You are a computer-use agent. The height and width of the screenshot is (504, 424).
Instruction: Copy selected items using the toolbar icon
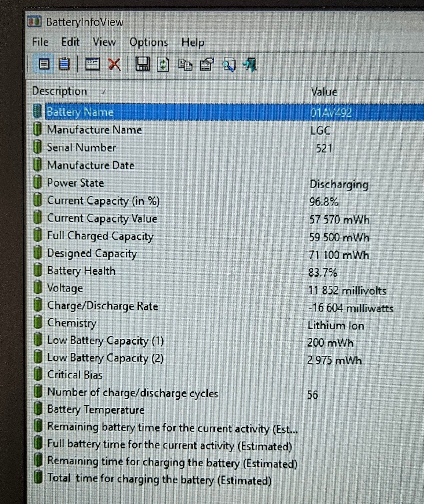point(185,65)
